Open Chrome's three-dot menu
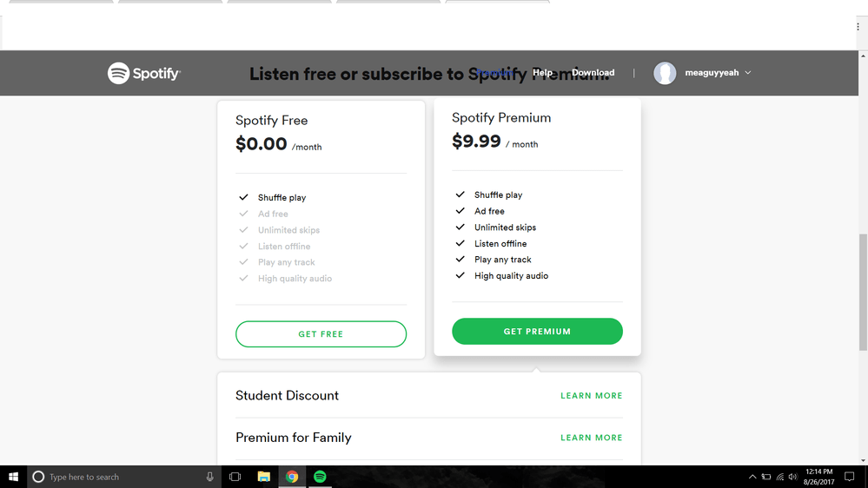 point(858,27)
